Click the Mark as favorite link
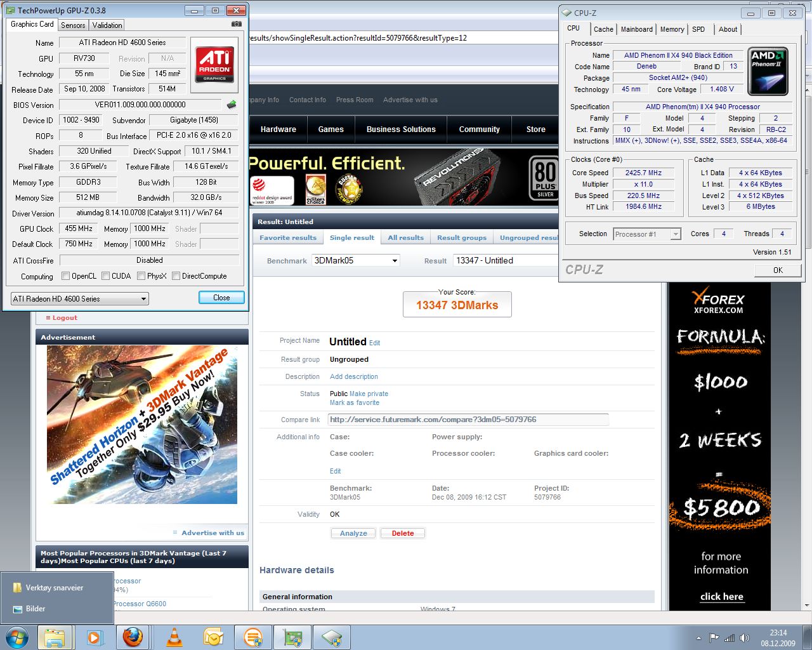Screen dimensions: 812x650 355,402
